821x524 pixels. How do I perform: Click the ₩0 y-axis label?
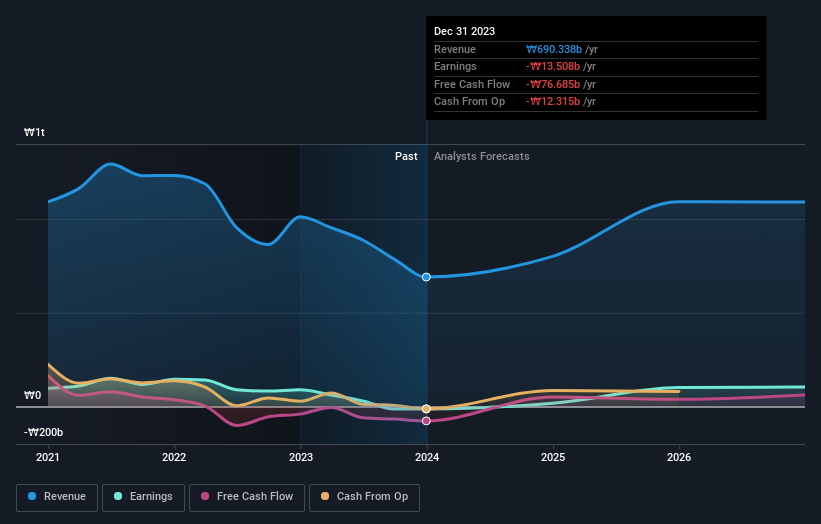pos(32,395)
